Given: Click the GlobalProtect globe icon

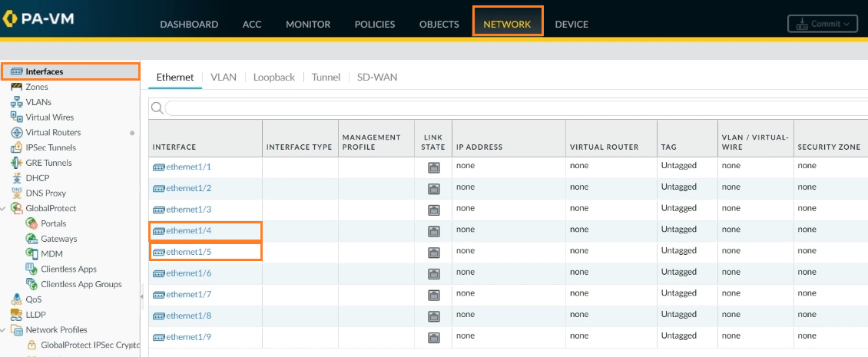Looking at the screenshot, I should click(x=17, y=208).
